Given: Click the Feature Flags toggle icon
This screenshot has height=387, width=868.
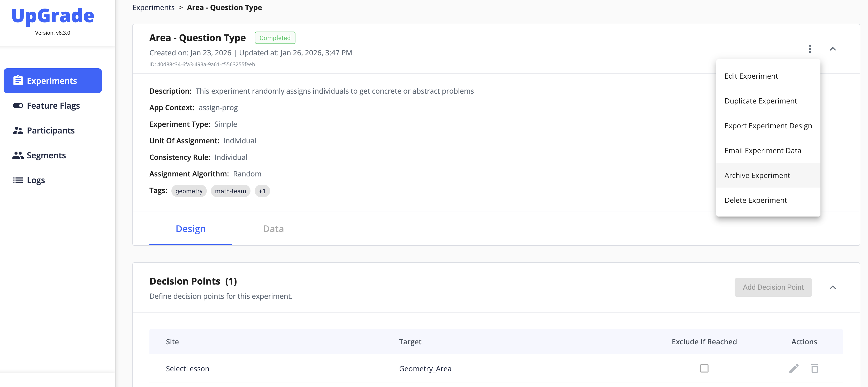Looking at the screenshot, I should [x=18, y=106].
